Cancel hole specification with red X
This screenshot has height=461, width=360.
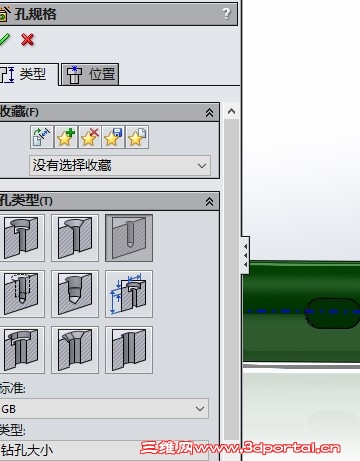pos(27,39)
